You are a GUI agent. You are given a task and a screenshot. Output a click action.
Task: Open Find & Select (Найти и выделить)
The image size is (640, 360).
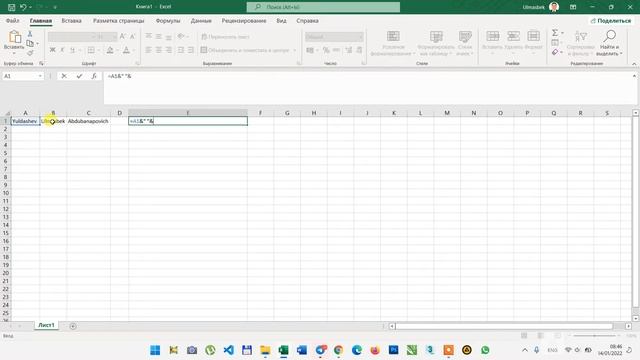tap(609, 43)
